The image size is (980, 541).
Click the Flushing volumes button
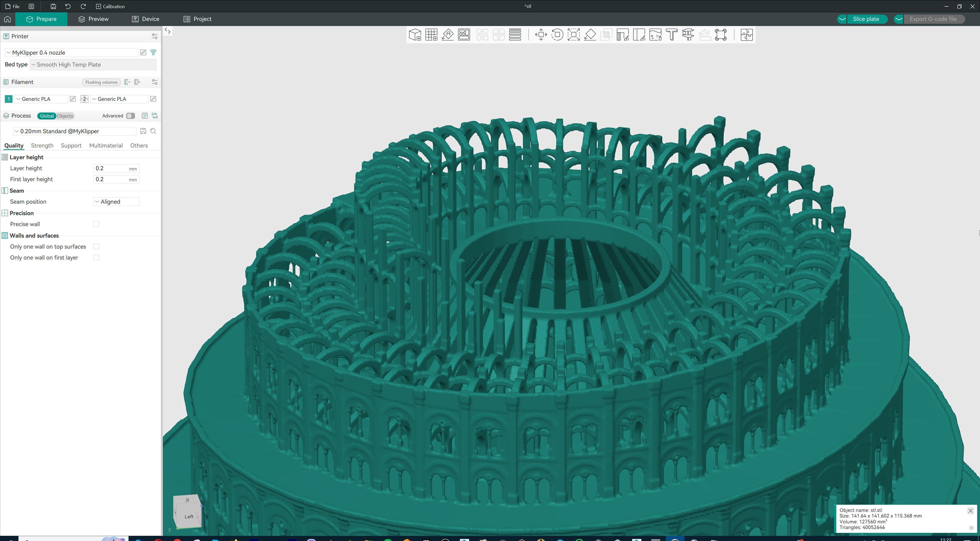click(x=101, y=82)
